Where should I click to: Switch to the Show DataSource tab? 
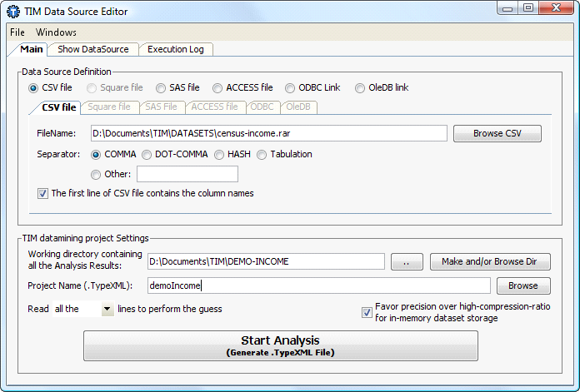pyautogui.click(x=93, y=49)
